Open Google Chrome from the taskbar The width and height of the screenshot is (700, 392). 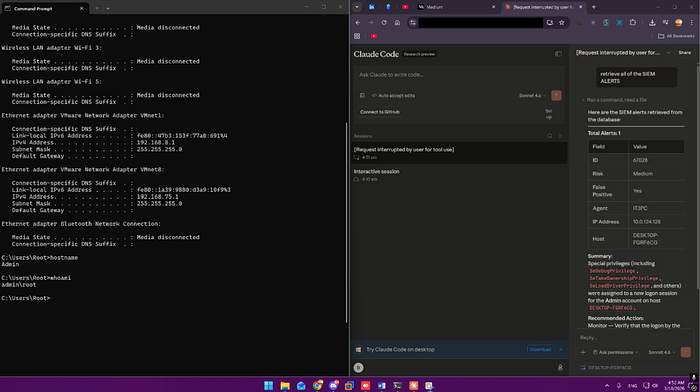(317, 385)
